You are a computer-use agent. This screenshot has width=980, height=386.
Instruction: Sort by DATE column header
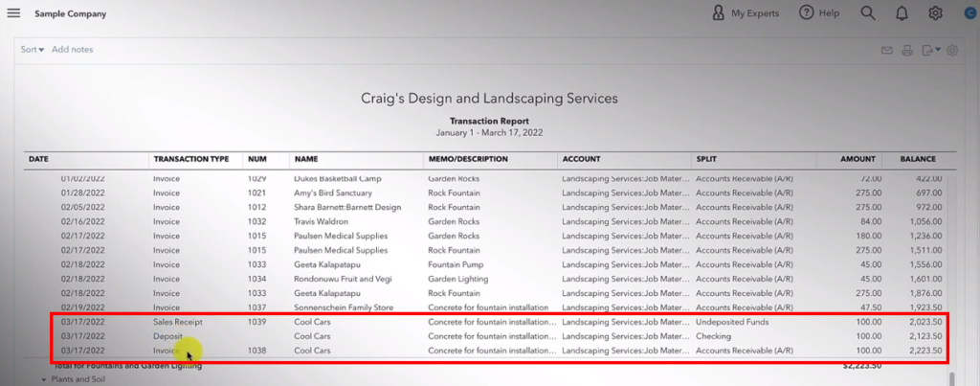coord(38,160)
